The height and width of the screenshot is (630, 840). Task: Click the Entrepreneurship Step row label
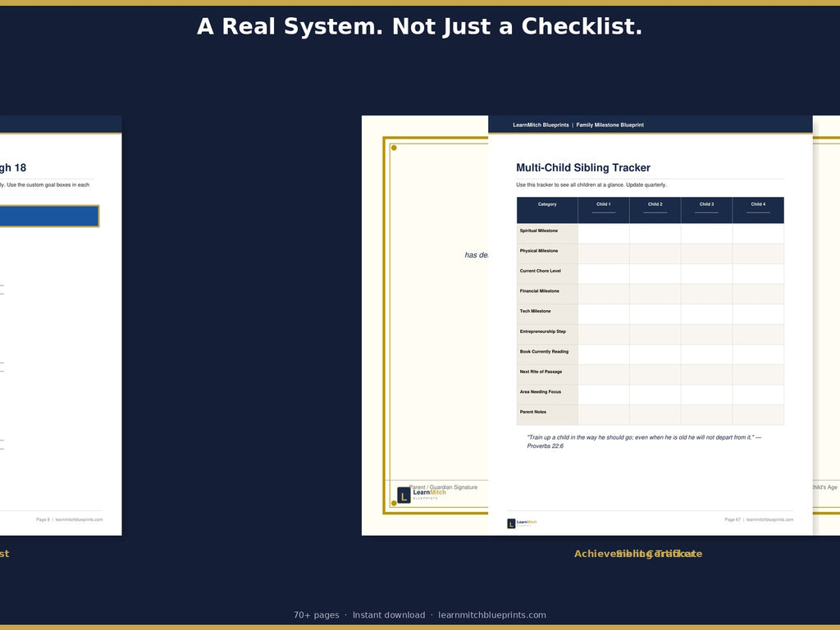pos(543,331)
